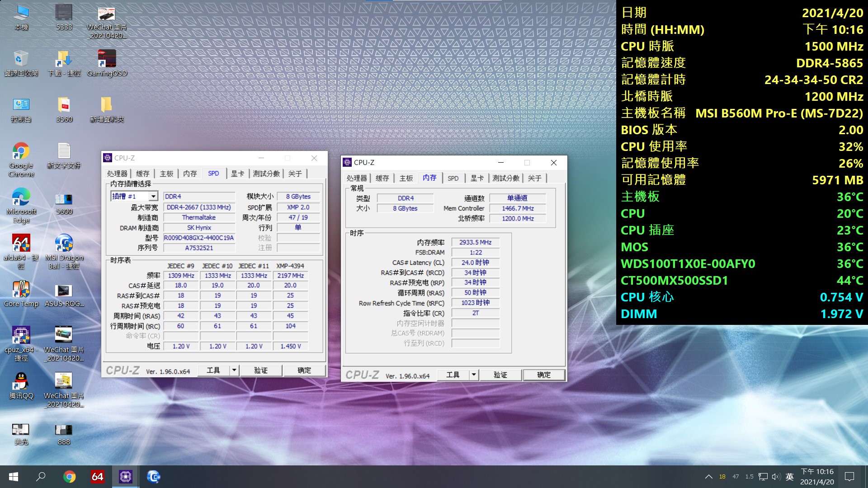The height and width of the screenshot is (488, 868).
Task: Click the 24.0 时钟 CAS latency value
Action: pos(475,263)
